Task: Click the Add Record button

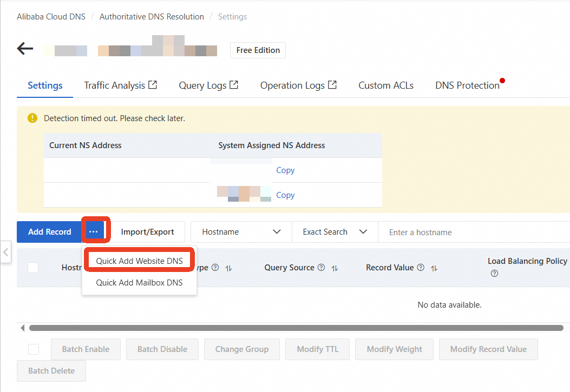Action: coord(49,232)
